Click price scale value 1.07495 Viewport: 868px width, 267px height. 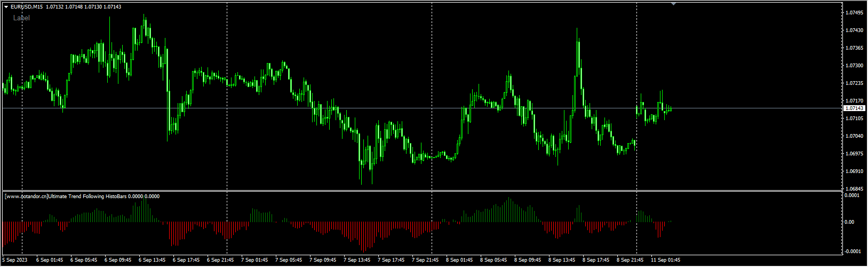pyautogui.click(x=855, y=12)
